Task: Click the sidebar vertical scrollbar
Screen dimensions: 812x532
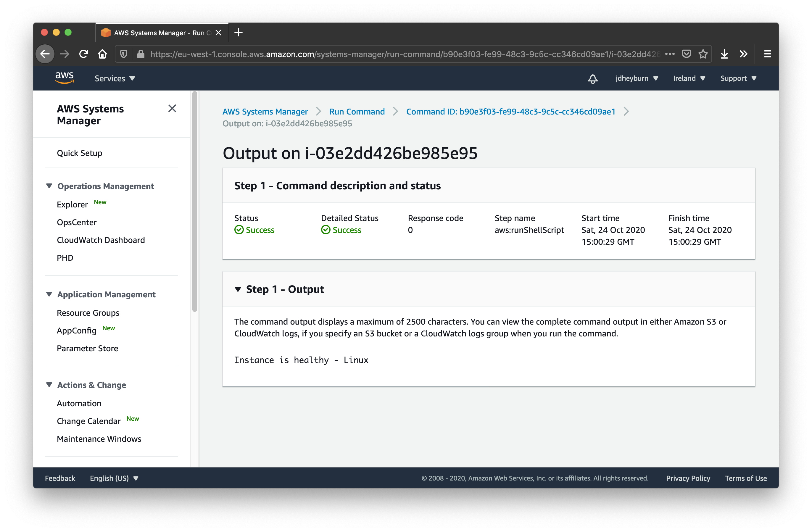Action: pyautogui.click(x=194, y=201)
